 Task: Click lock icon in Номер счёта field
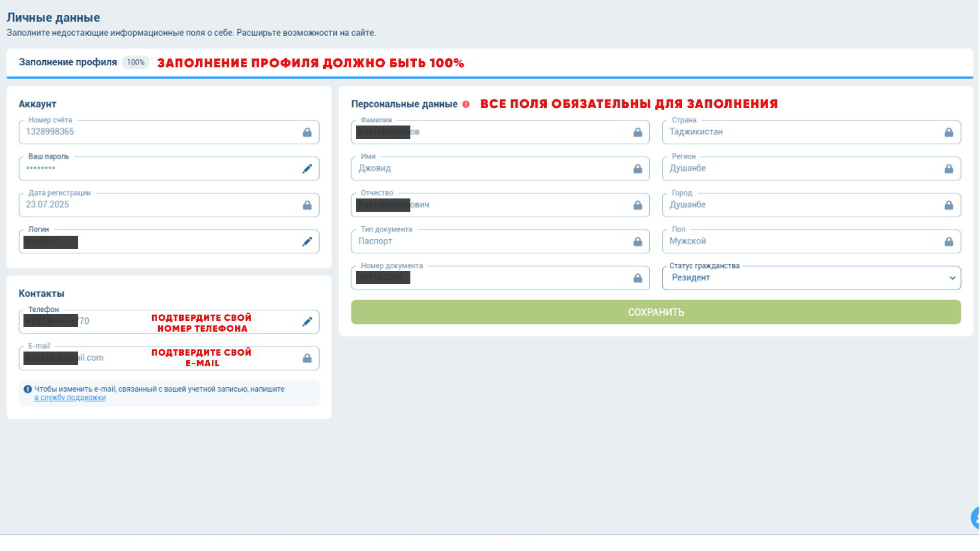[x=307, y=133]
